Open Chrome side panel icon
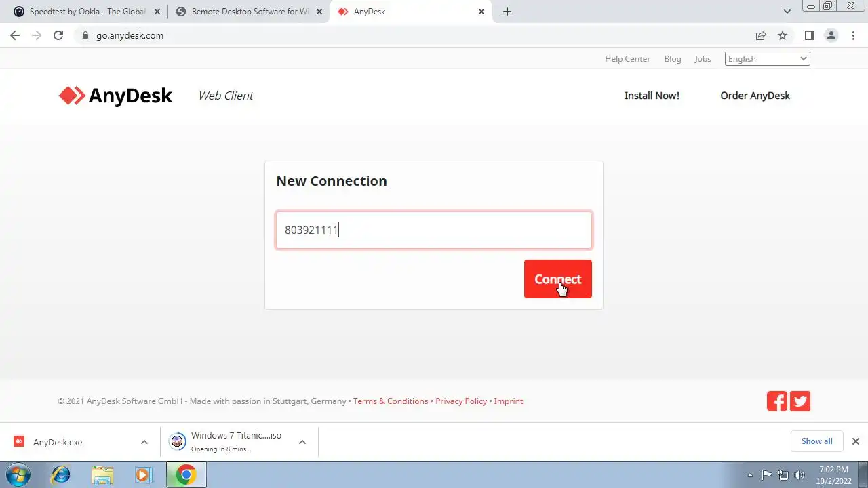868x488 pixels. click(809, 35)
